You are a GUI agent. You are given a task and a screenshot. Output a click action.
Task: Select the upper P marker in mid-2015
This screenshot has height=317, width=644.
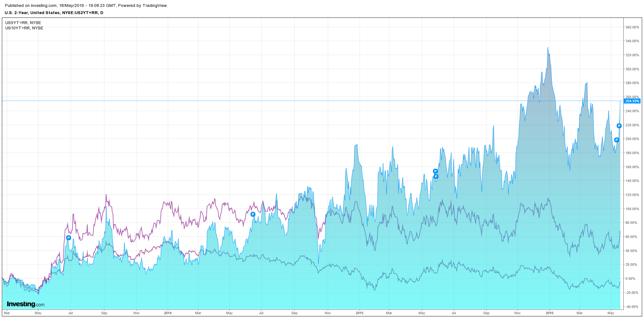point(435,171)
